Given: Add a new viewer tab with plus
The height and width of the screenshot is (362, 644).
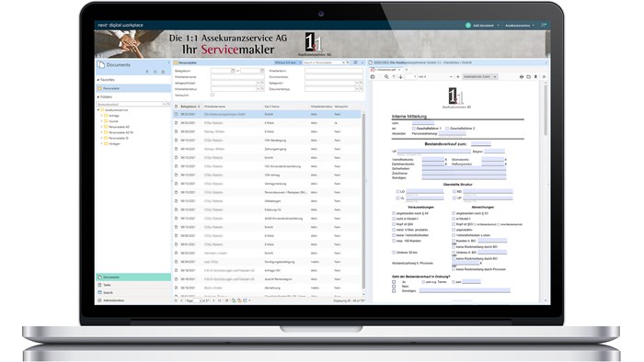Looking at the screenshot, I should pos(407,70).
